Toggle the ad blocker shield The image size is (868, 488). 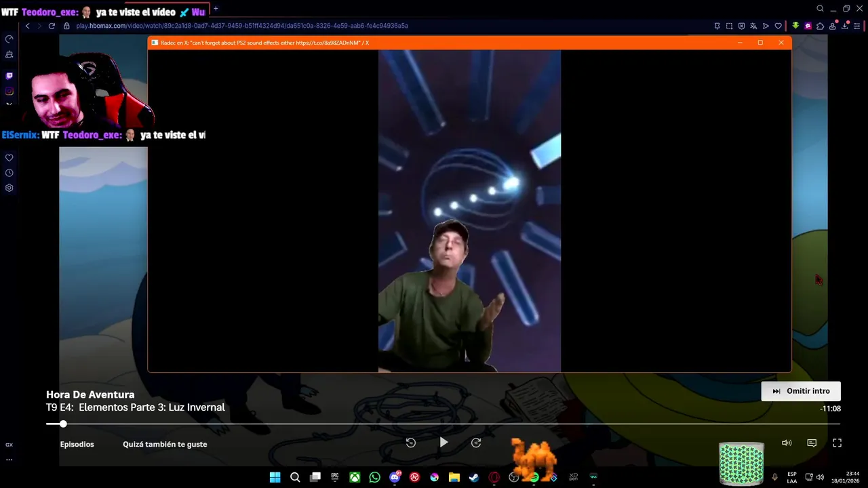tap(741, 26)
